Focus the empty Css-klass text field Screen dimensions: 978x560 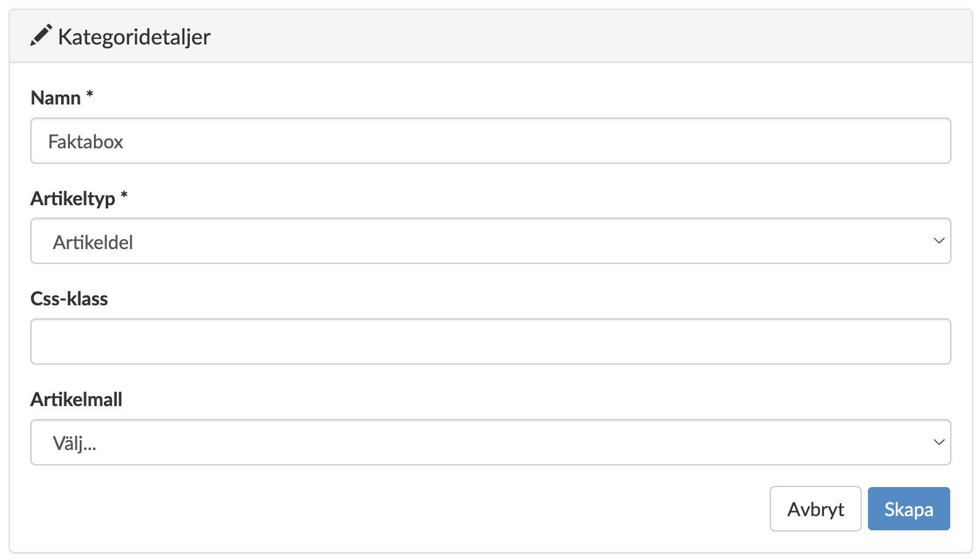pos(490,342)
